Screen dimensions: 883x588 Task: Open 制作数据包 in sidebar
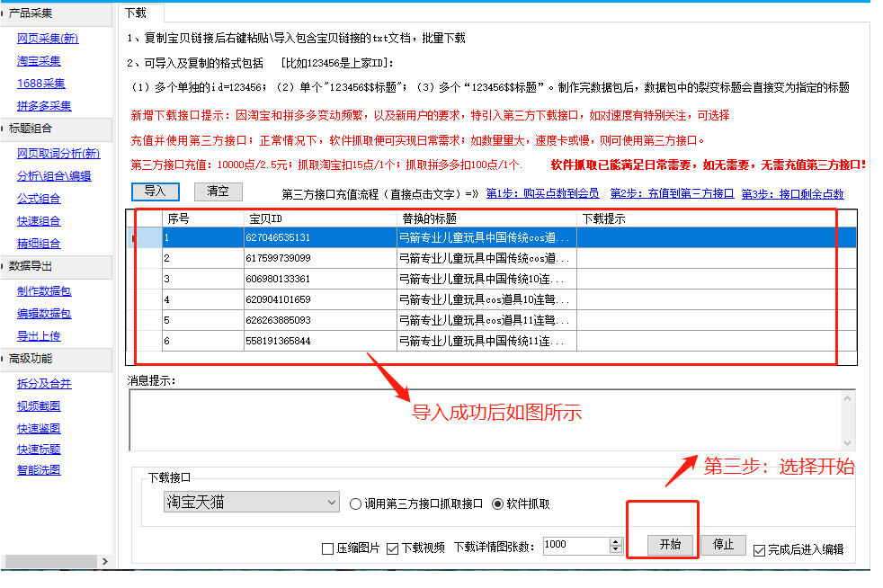(x=44, y=291)
